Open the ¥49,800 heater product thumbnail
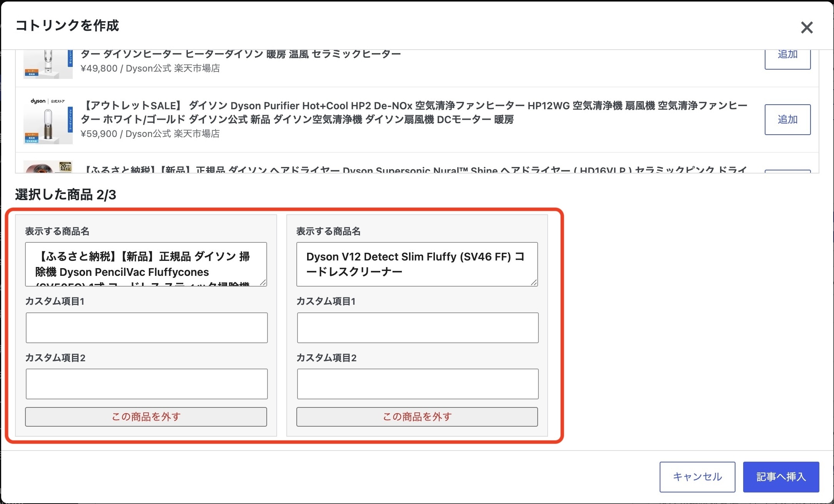 click(x=48, y=64)
